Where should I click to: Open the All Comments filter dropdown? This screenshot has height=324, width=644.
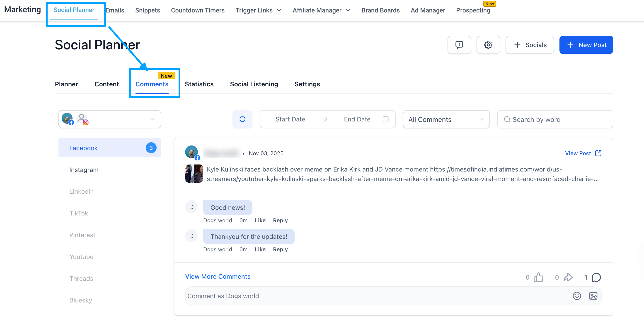click(446, 119)
